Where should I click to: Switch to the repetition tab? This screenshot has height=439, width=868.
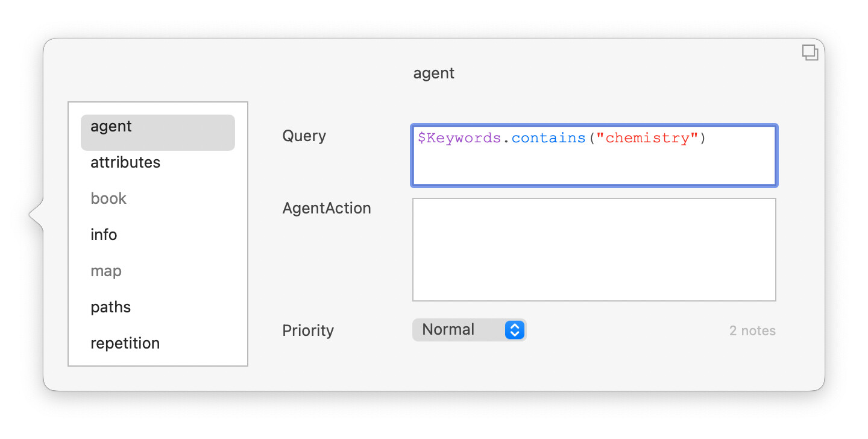pyautogui.click(x=125, y=344)
